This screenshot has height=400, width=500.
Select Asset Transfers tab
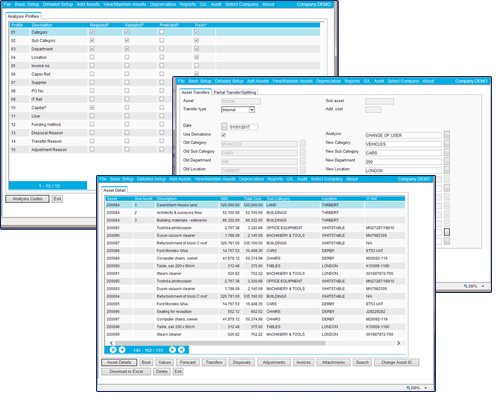196,92
